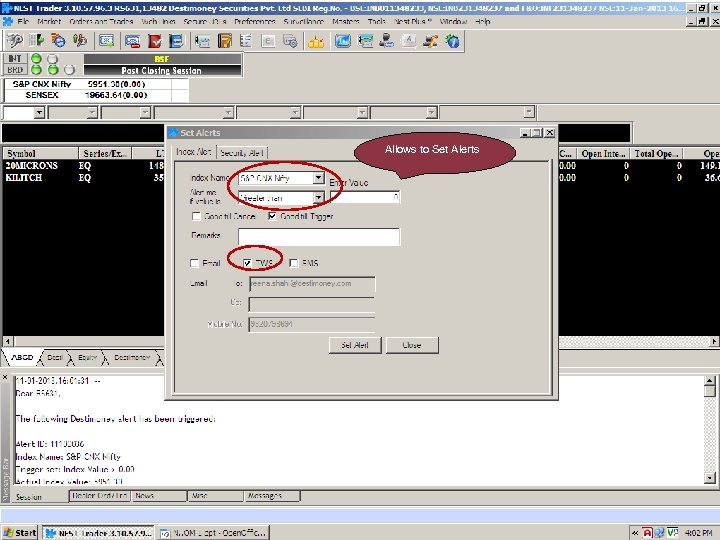Switch to the Security Alert tab

242,152
